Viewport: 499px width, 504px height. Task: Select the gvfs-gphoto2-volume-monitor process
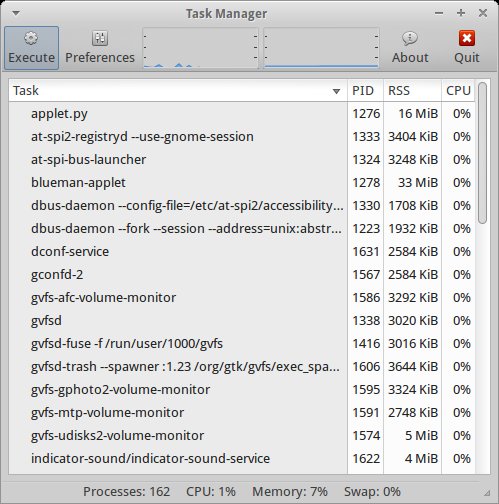242,390
